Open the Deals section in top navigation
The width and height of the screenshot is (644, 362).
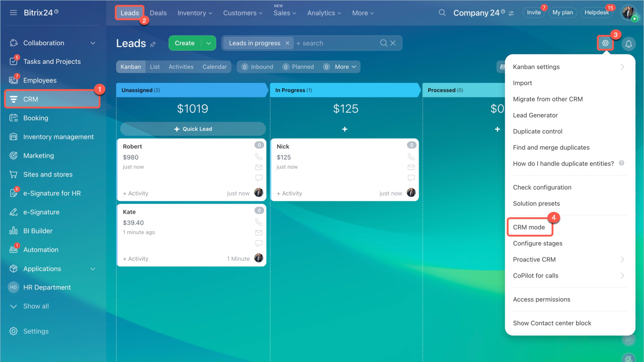coord(158,13)
